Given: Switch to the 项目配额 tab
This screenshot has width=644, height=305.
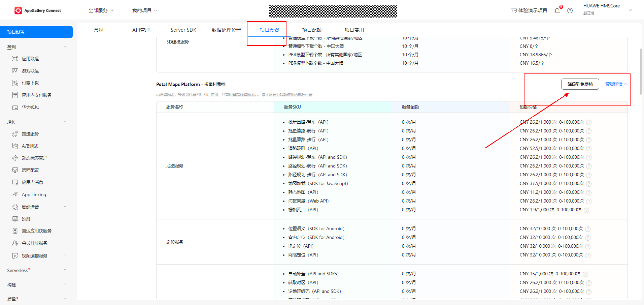Looking at the screenshot, I should [x=312, y=30].
